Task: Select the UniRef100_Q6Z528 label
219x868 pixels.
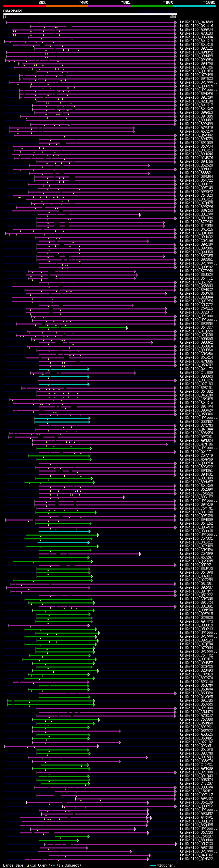Action: tap(196, 166)
